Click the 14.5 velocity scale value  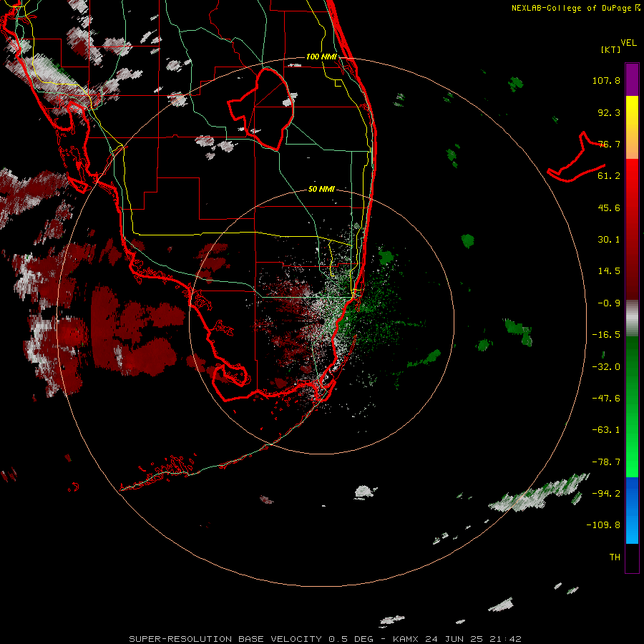coord(609,271)
